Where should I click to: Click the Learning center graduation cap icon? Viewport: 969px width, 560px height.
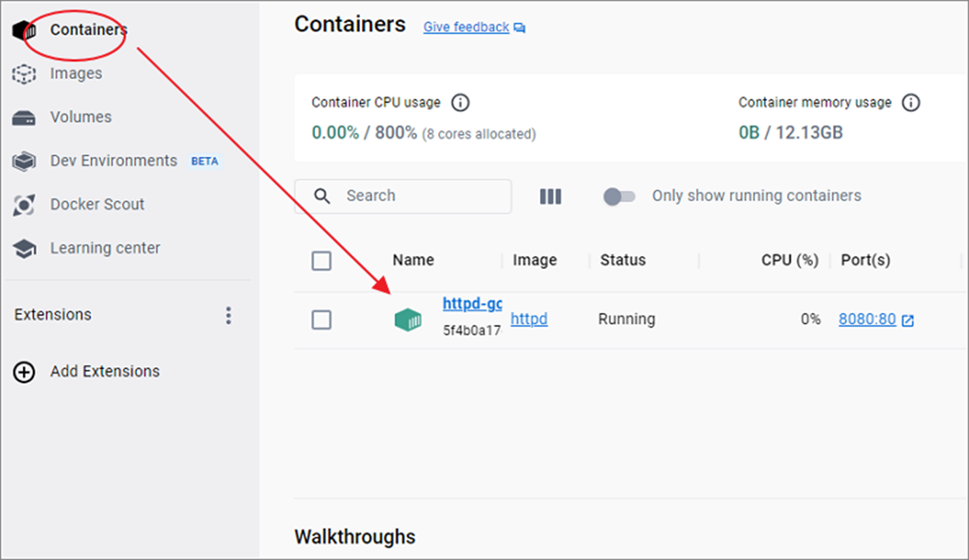pyautogui.click(x=24, y=248)
